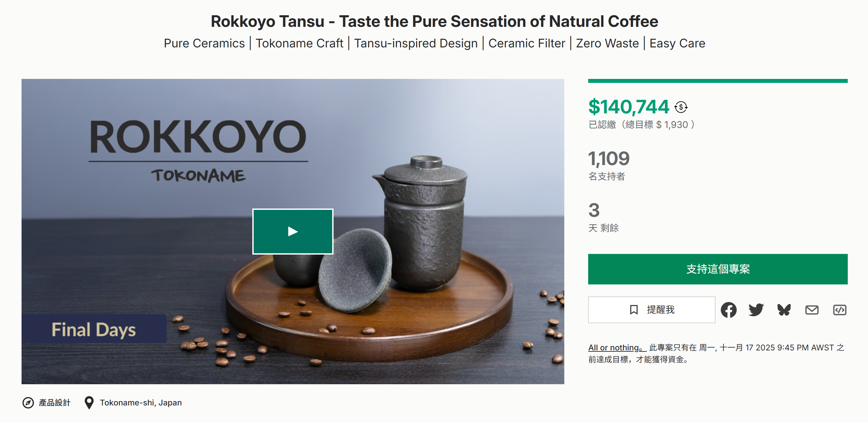The height and width of the screenshot is (423, 868).
Task: Play the Rokkoyo project video
Action: pos(292,231)
